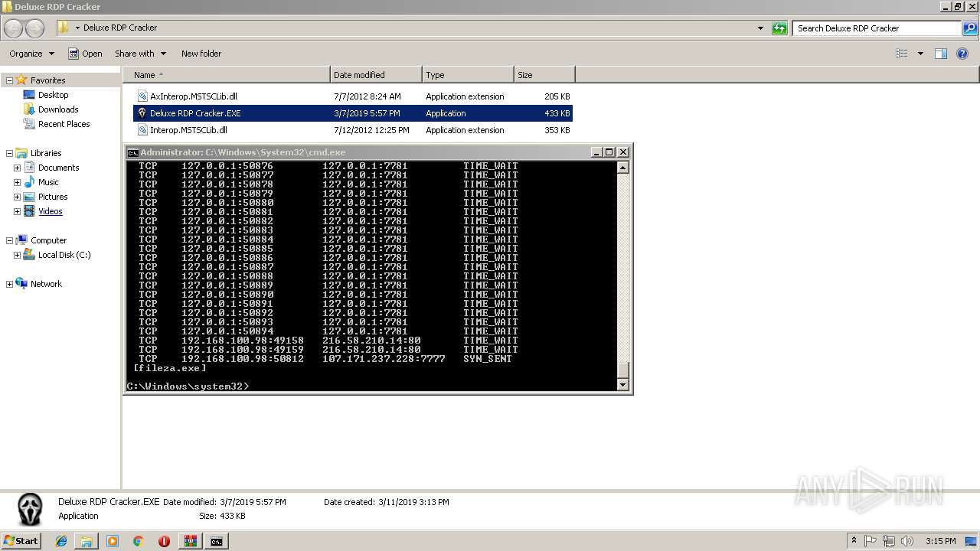Sort by Date modified column

point(376,75)
